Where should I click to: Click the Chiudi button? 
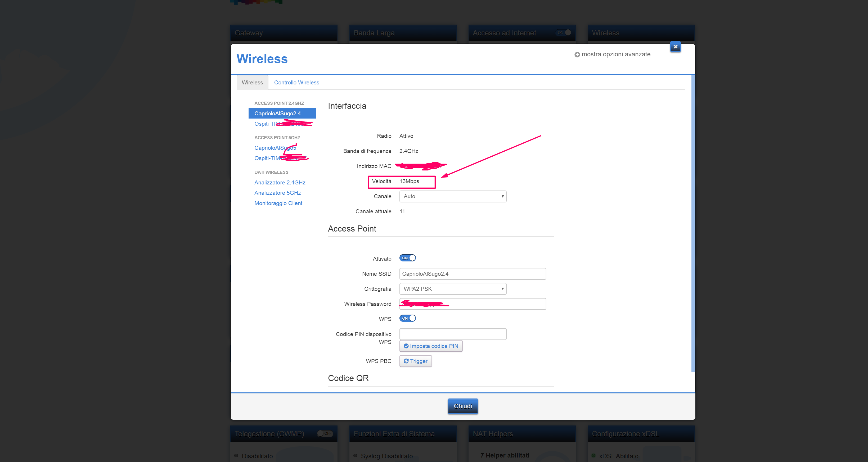point(463,406)
